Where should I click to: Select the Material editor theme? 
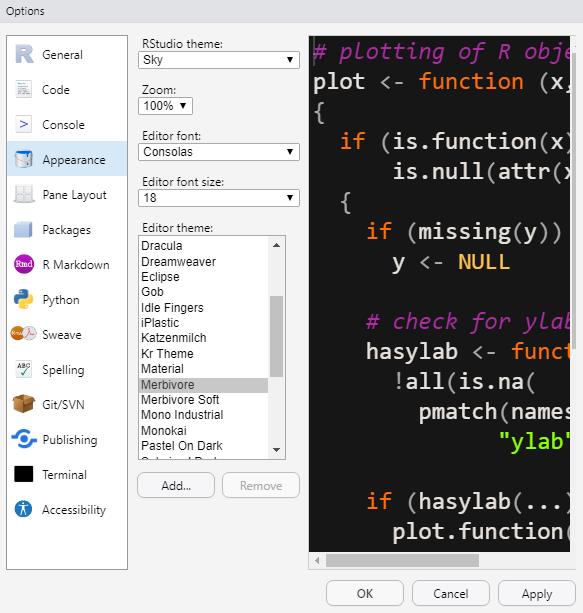click(203, 369)
